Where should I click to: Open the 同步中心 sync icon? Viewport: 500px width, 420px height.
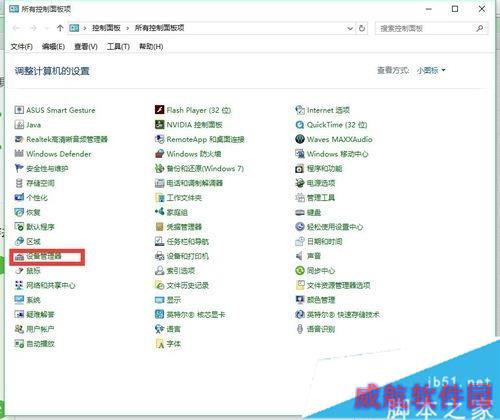click(x=300, y=271)
